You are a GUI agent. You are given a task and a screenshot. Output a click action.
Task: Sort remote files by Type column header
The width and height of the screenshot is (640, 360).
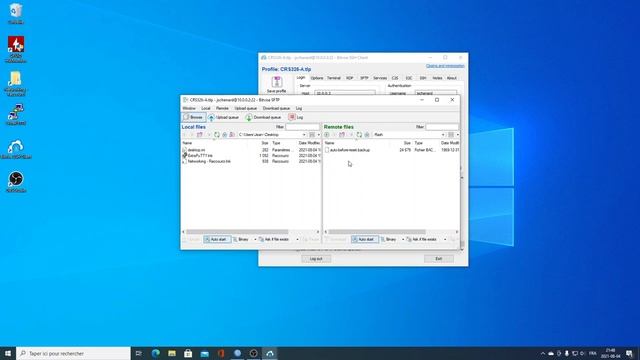(419, 143)
